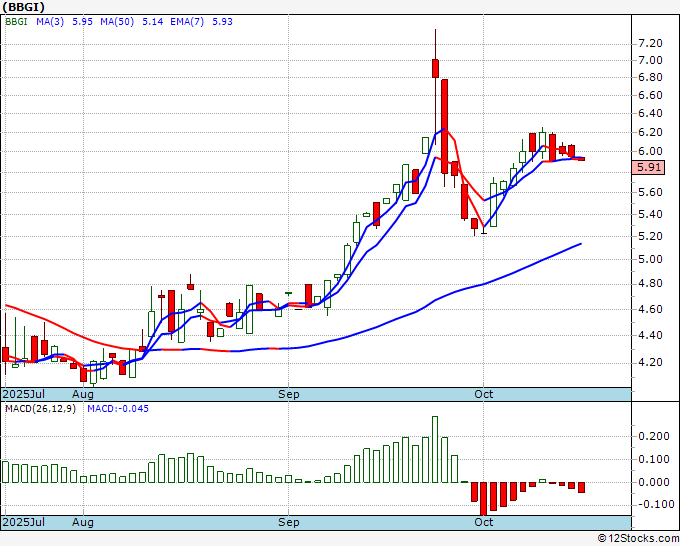Click the green BBGI legend label
680x546 pixels.
coord(16,22)
